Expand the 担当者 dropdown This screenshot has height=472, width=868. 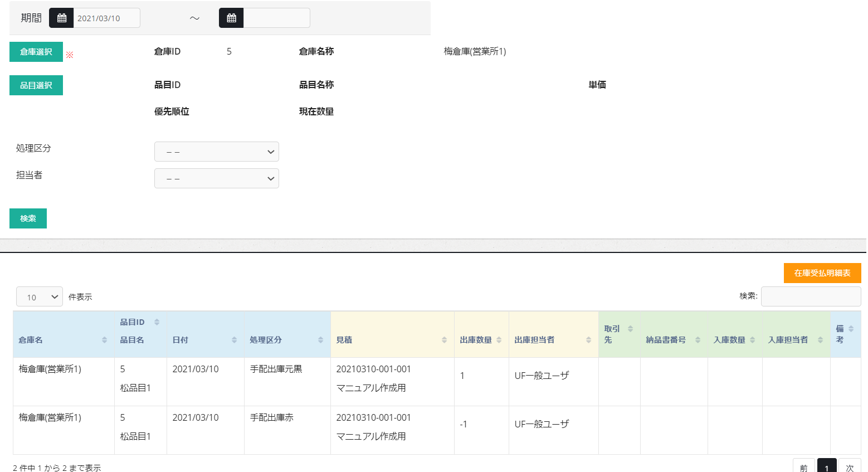pyautogui.click(x=216, y=178)
